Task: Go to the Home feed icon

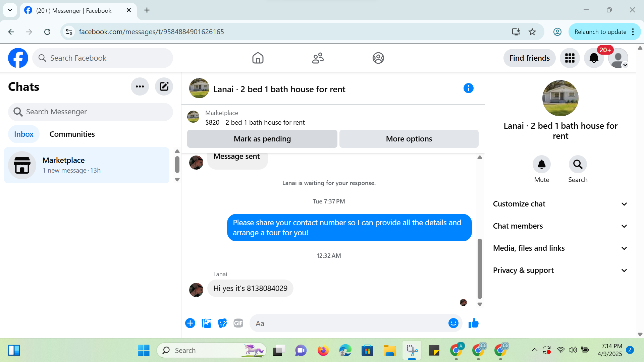Action: [258, 58]
